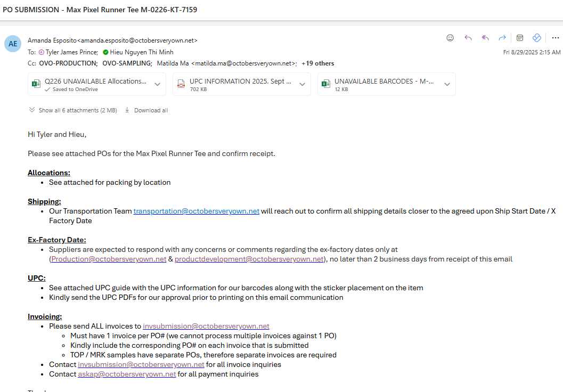Select recipient Hieu Nguyen Thi Minh
This screenshot has width=563, height=392.
pyautogui.click(x=141, y=52)
